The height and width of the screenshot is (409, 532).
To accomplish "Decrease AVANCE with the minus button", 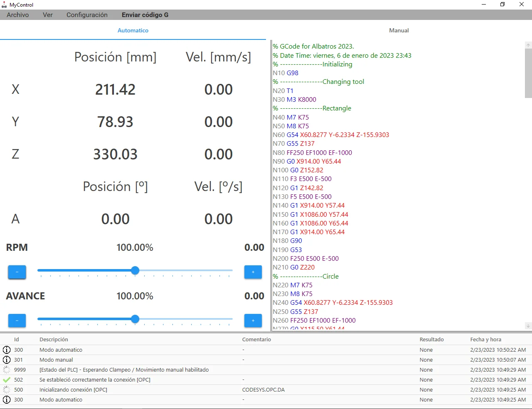I will pyautogui.click(x=17, y=321).
